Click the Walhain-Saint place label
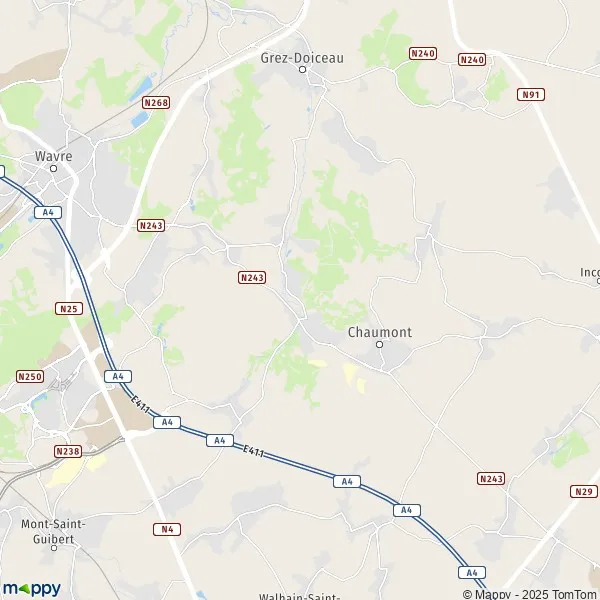The width and height of the screenshot is (600, 600). [x=300, y=596]
